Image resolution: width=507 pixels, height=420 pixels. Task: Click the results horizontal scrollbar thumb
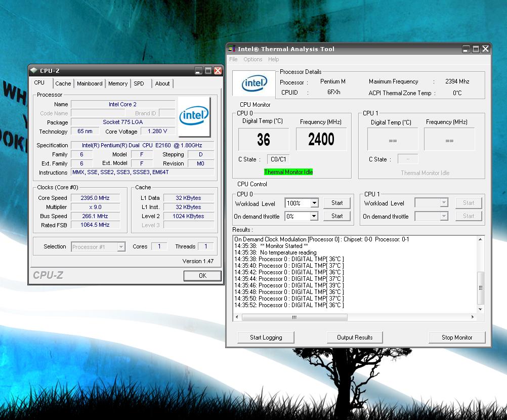coord(294,317)
